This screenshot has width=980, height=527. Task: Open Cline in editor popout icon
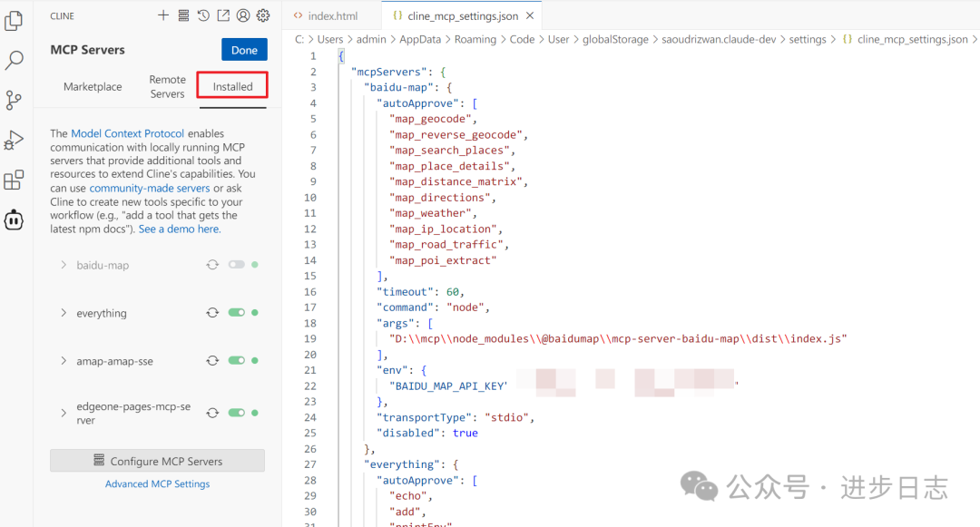tap(223, 15)
